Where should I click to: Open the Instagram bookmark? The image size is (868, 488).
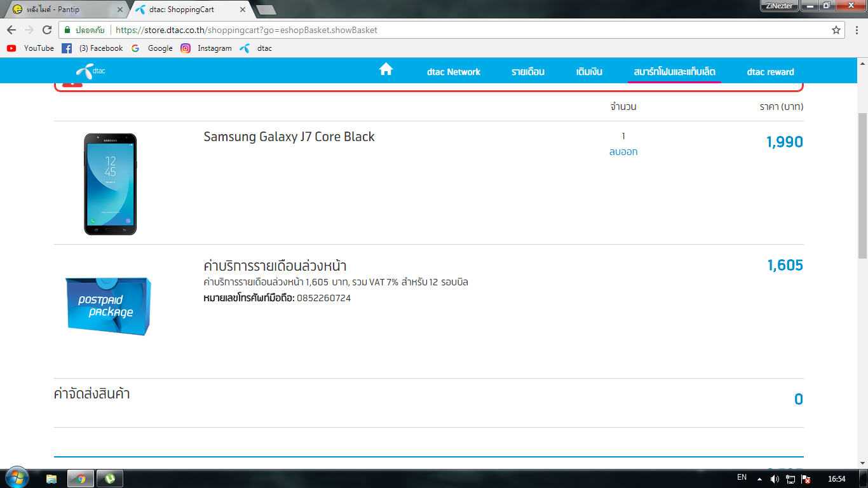pos(206,48)
